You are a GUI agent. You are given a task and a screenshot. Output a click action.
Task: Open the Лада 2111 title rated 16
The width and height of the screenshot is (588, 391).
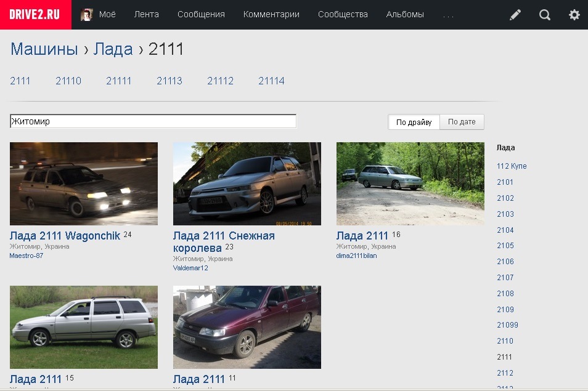pyautogui.click(x=362, y=236)
